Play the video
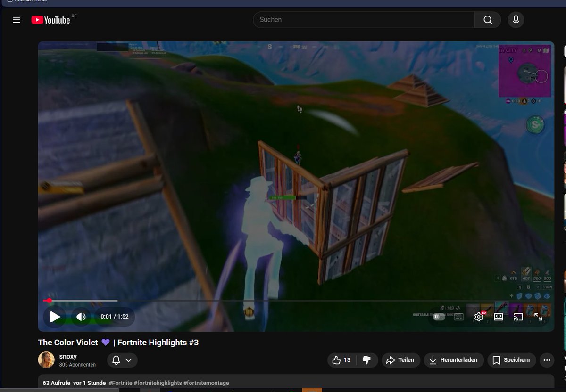Screen dimensions: 566x392 (55, 317)
